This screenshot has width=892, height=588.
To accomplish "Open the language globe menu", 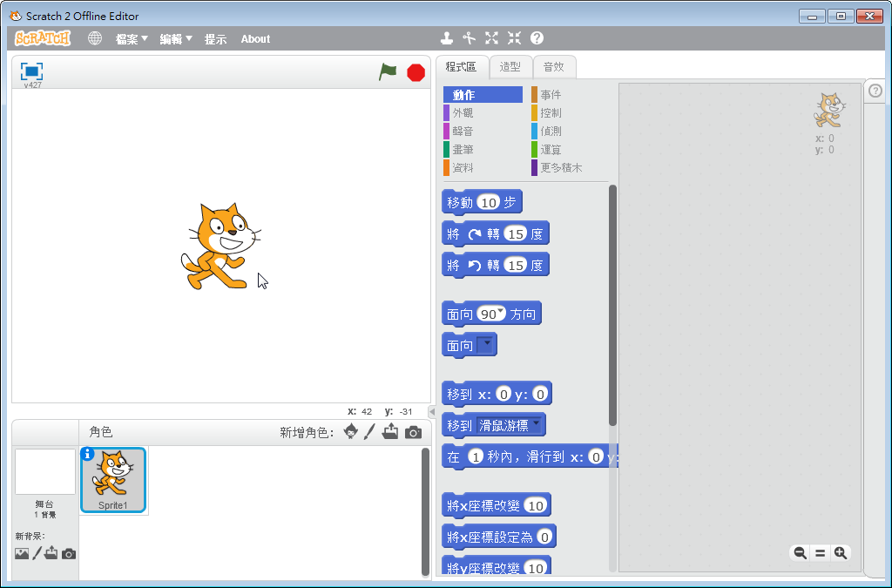I will pos(95,38).
